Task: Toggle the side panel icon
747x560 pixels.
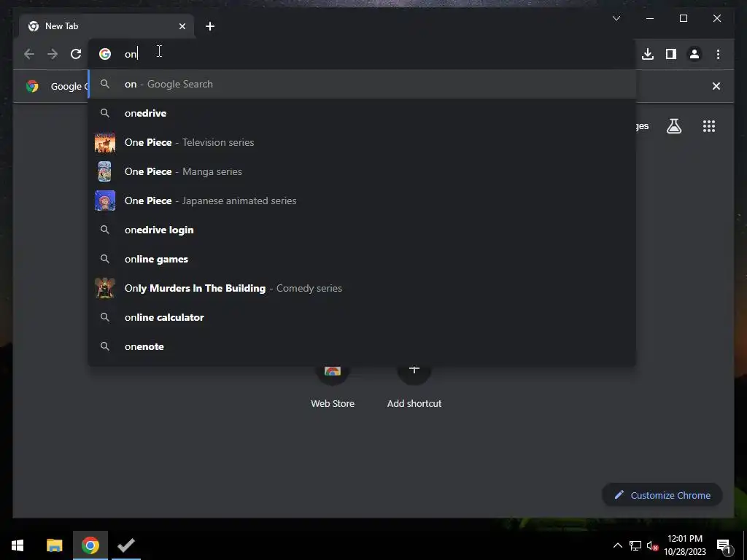Action: point(671,54)
